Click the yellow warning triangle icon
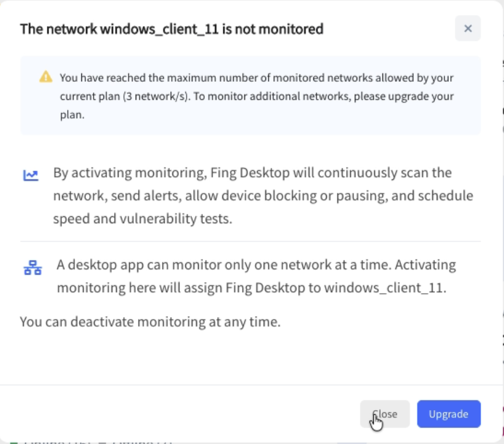Viewport: 504px width, 444px height. pyautogui.click(x=46, y=77)
